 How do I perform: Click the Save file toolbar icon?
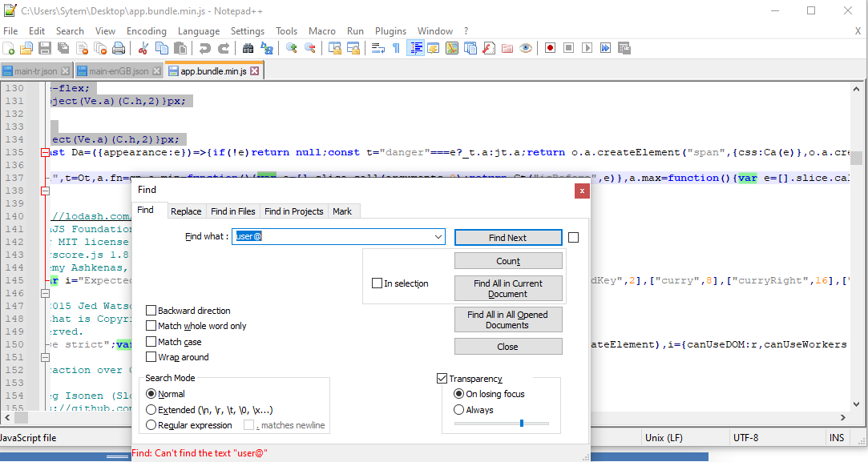[x=45, y=48]
